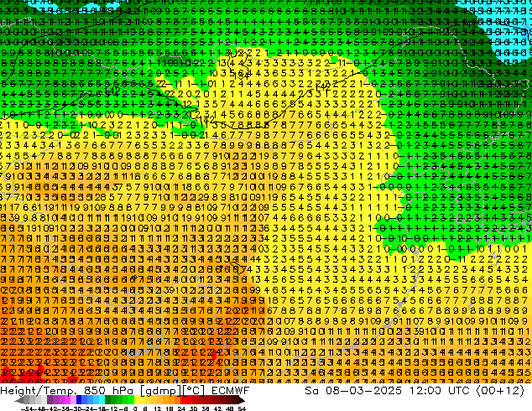Viewport: 532px width, 411px height.
Task: Click the gray left arrow tip of the legend
Action: [19, 400]
